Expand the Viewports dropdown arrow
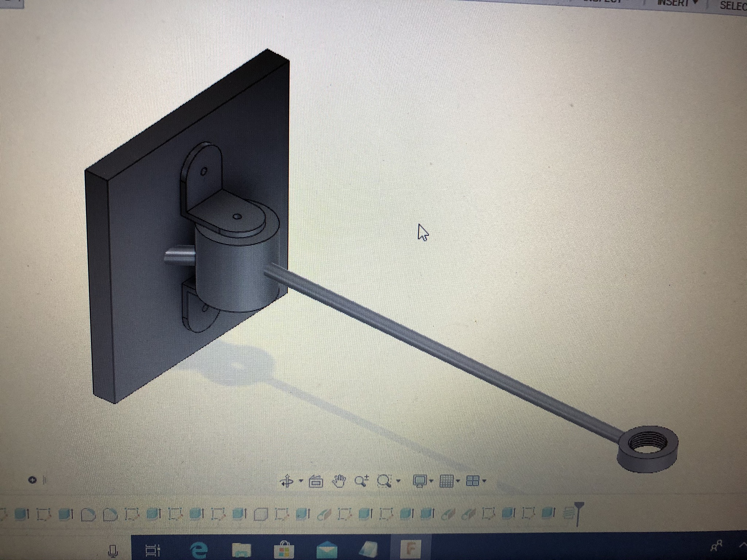The image size is (747, 560). click(x=484, y=481)
